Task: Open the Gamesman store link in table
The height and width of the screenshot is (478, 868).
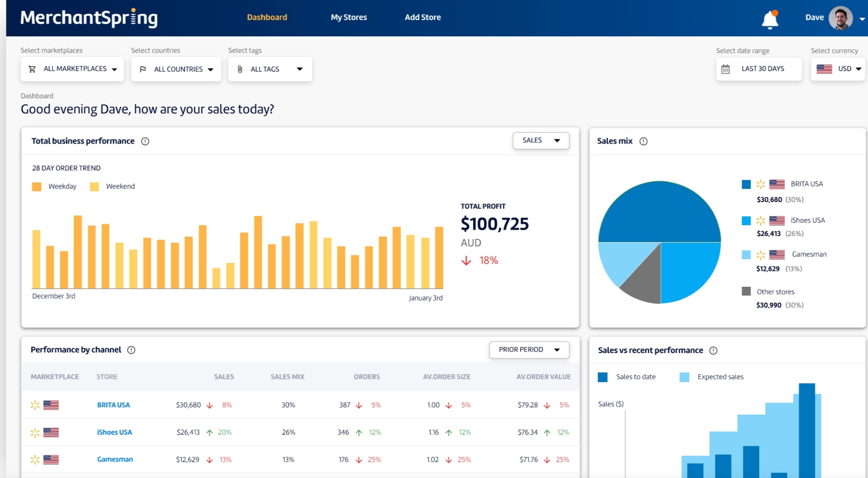Action: coord(115,459)
